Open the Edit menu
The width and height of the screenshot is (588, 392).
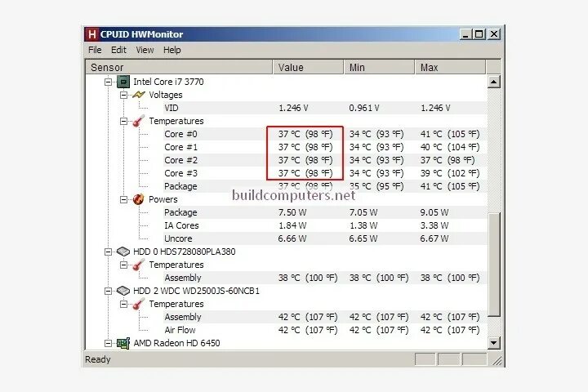[118, 50]
